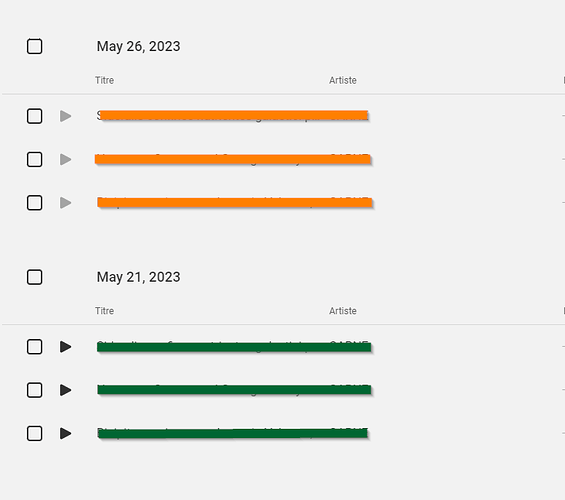Image resolution: width=565 pixels, height=500 pixels.
Task: Play the third track under May 26, 2023
Action: click(x=65, y=203)
